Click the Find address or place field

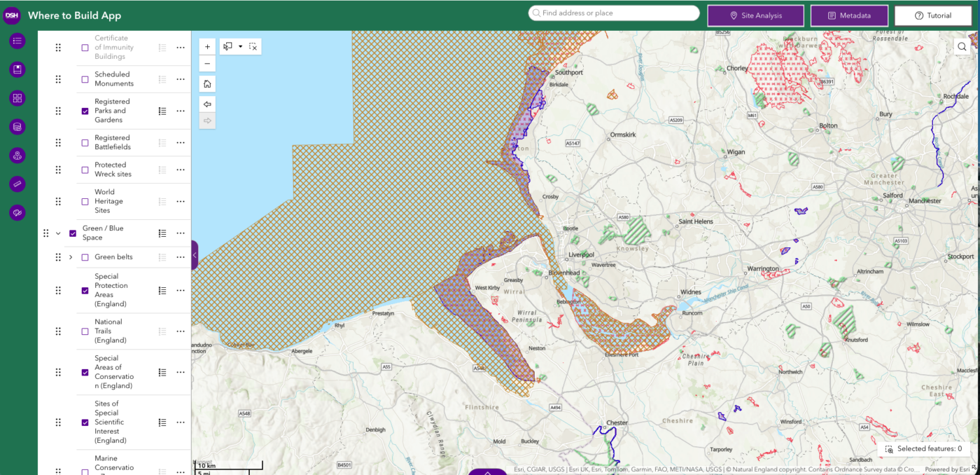(616, 13)
